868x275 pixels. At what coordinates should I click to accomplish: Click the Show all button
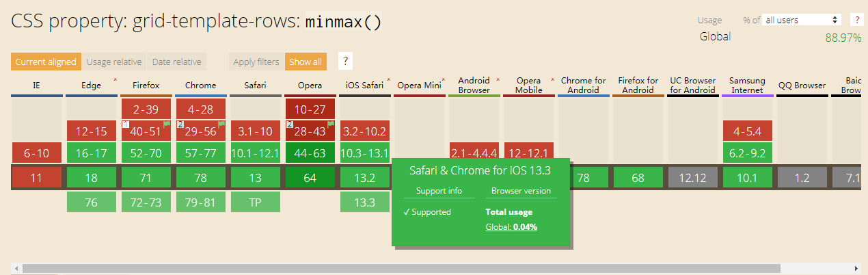click(306, 62)
